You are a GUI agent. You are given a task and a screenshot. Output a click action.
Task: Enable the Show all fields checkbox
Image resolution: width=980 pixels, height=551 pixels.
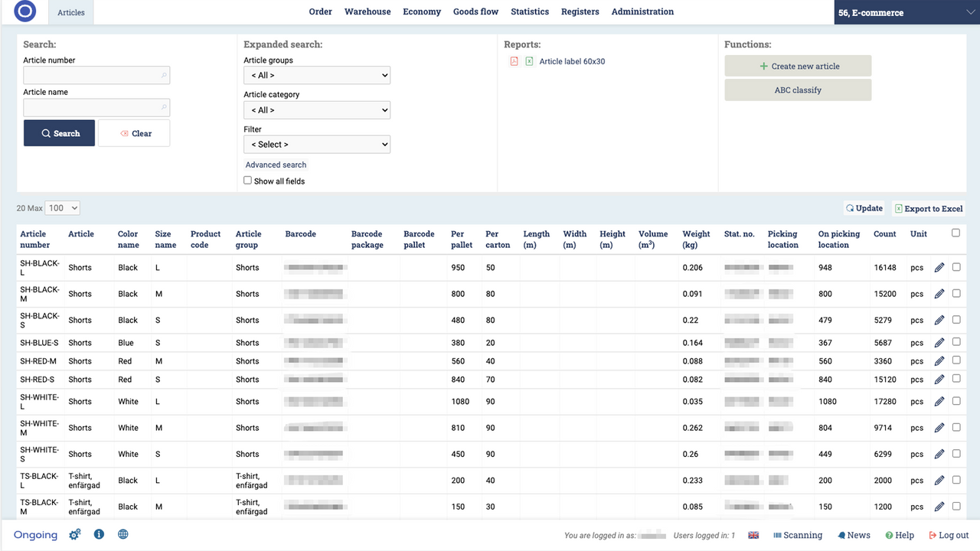(248, 180)
